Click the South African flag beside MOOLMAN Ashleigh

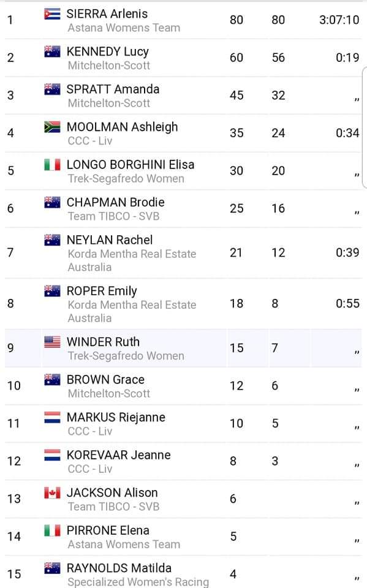click(x=52, y=127)
